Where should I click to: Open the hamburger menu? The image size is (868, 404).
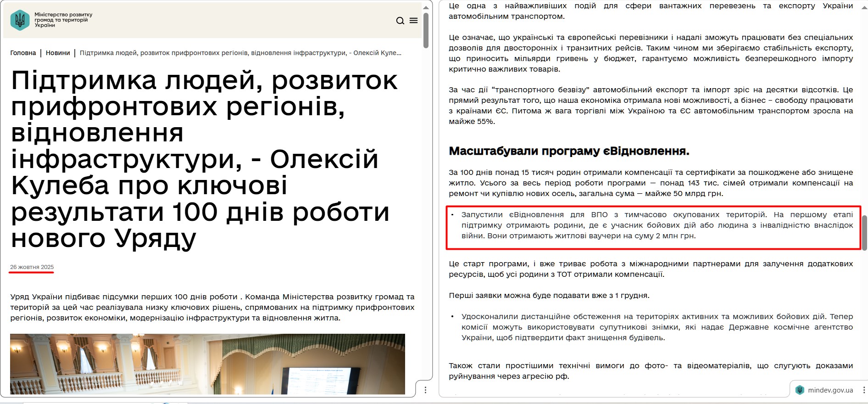[413, 21]
